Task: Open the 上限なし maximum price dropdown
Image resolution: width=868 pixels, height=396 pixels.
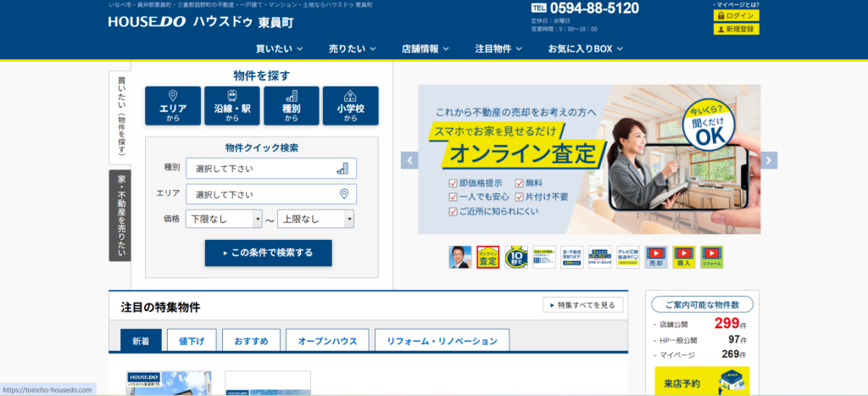Action: (316, 220)
